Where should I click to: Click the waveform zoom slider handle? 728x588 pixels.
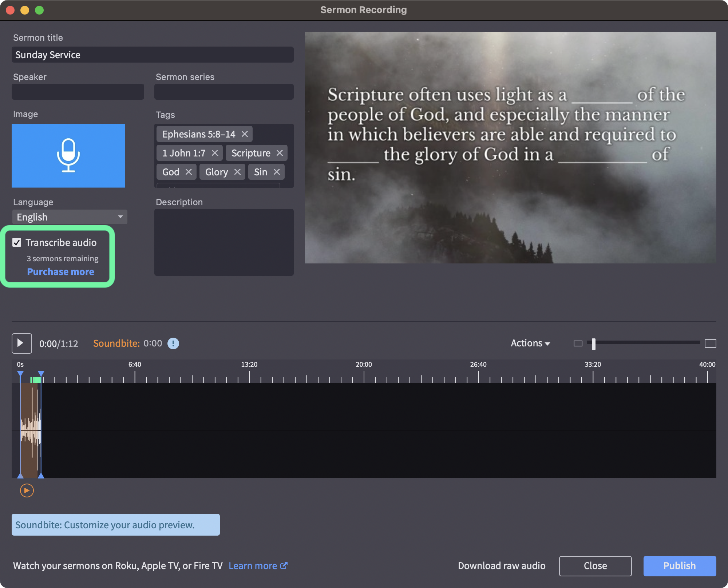pos(594,343)
